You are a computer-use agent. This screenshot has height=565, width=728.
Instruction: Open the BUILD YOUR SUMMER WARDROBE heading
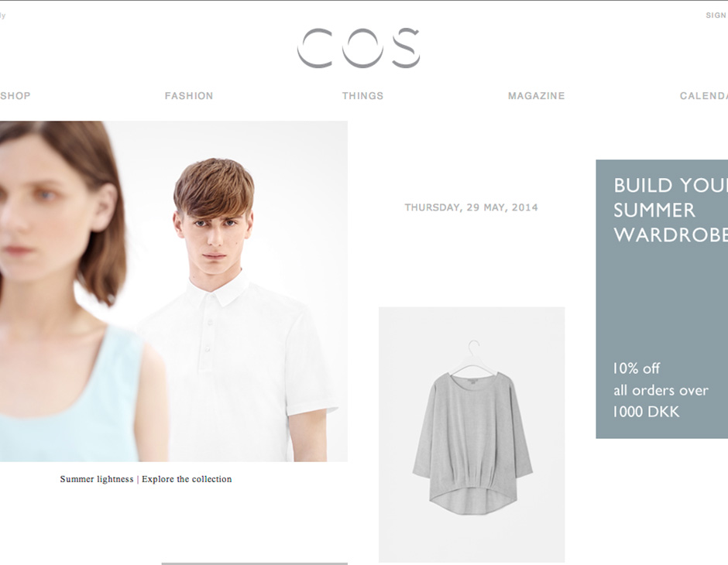click(671, 211)
